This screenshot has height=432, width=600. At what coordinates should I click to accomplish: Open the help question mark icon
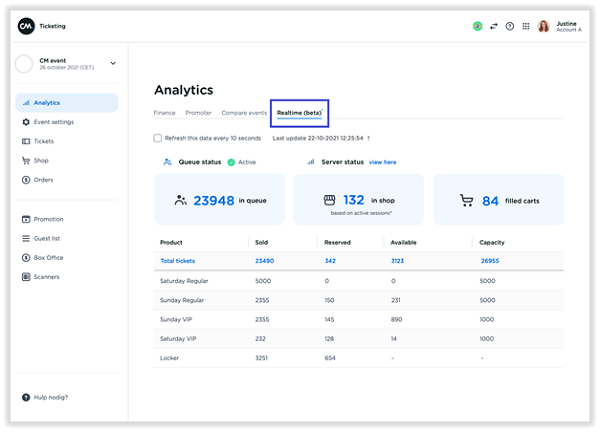[x=510, y=26]
